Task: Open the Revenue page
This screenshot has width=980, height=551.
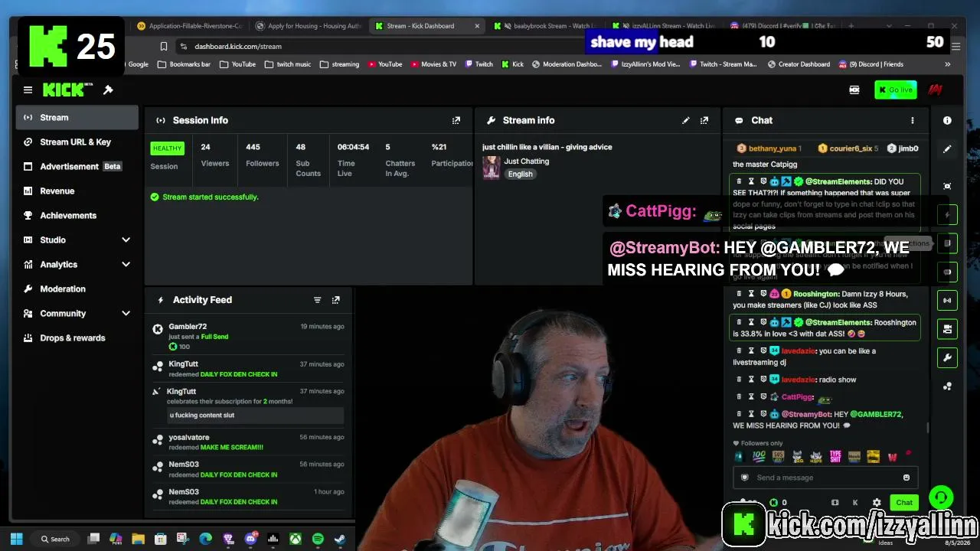Action: [77, 191]
